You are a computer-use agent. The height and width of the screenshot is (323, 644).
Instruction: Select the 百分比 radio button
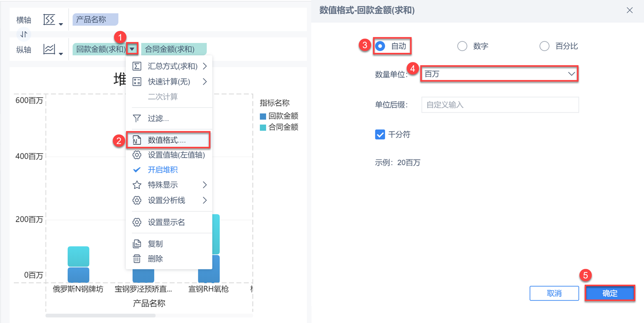pos(544,46)
